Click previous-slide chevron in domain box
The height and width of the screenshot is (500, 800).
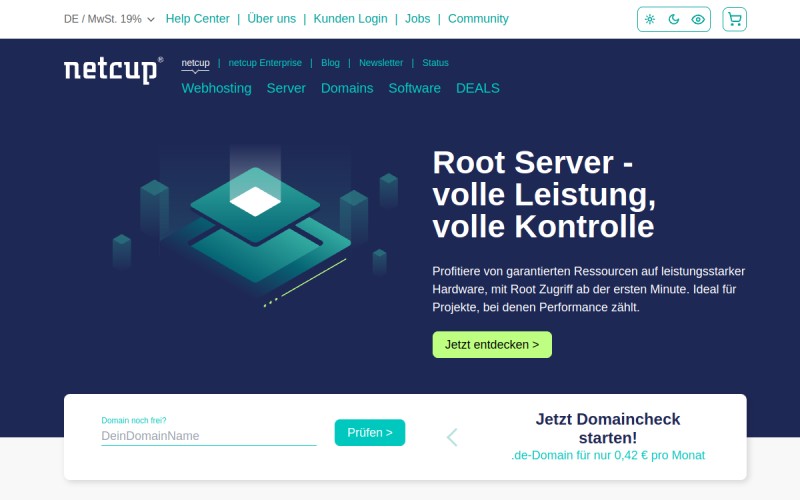[452, 437]
